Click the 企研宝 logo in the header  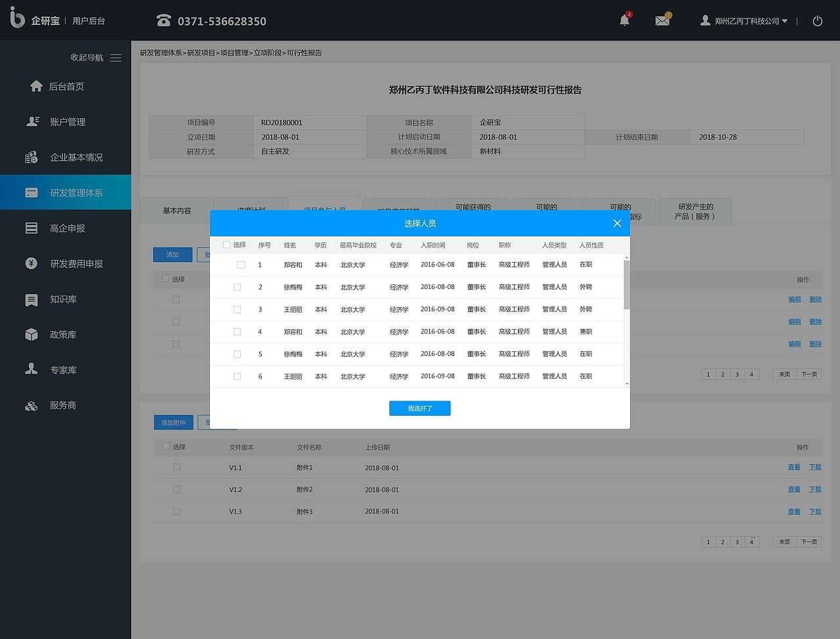(x=35, y=18)
